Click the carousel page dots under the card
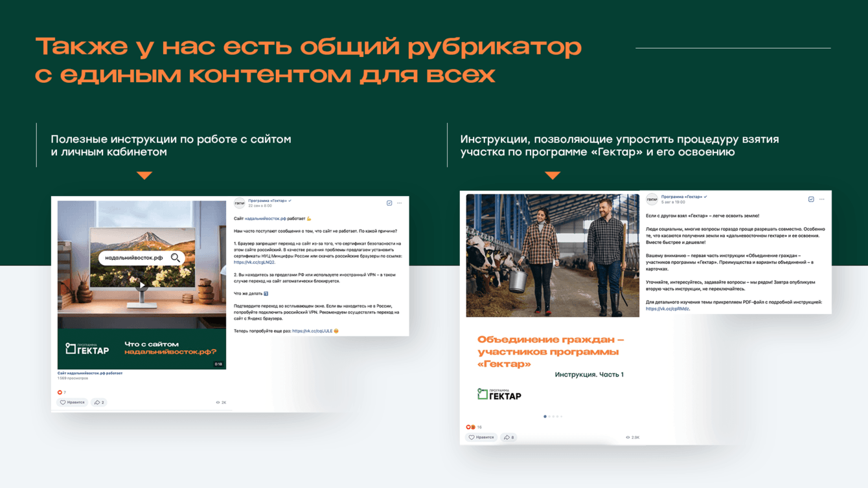 [553, 416]
